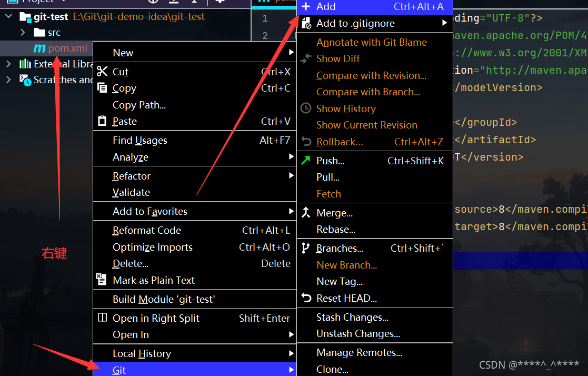This screenshot has height=376, width=588.
Task: Expand the Scratches and Consoles node
Action: (8, 80)
